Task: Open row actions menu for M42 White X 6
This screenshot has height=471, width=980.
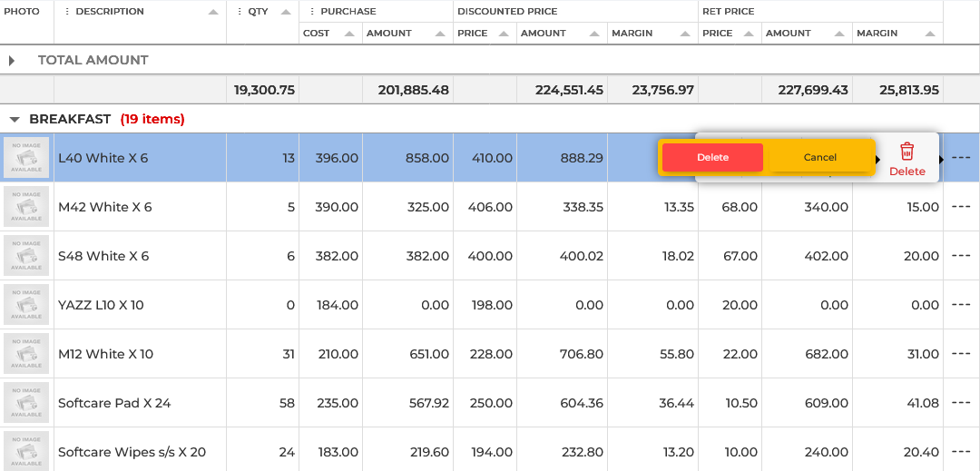Action: click(x=961, y=207)
